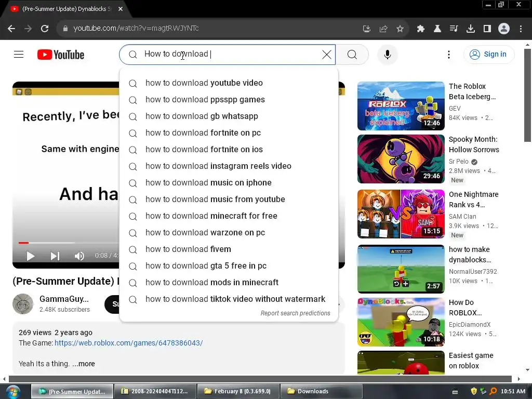This screenshot has height=399, width=532.
Task: Go back using the browser back arrow
Action: (x=11, y=29)
